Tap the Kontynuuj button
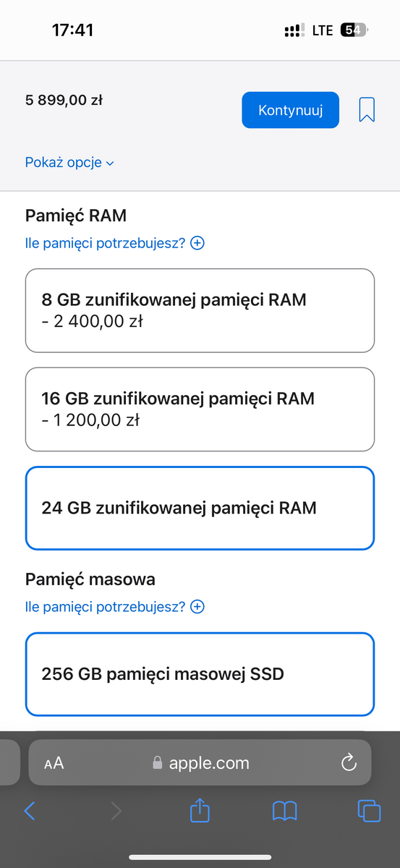Viewport: 400px width, 868px height. click(x=290, y=110)
